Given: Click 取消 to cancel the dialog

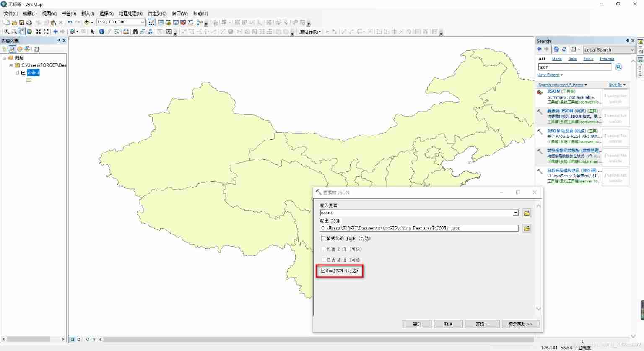Looking at the screenshot, I should coord(448,324).
